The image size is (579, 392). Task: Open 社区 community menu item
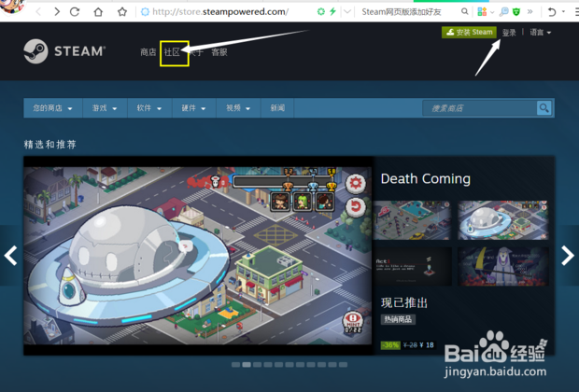[172, 52]
